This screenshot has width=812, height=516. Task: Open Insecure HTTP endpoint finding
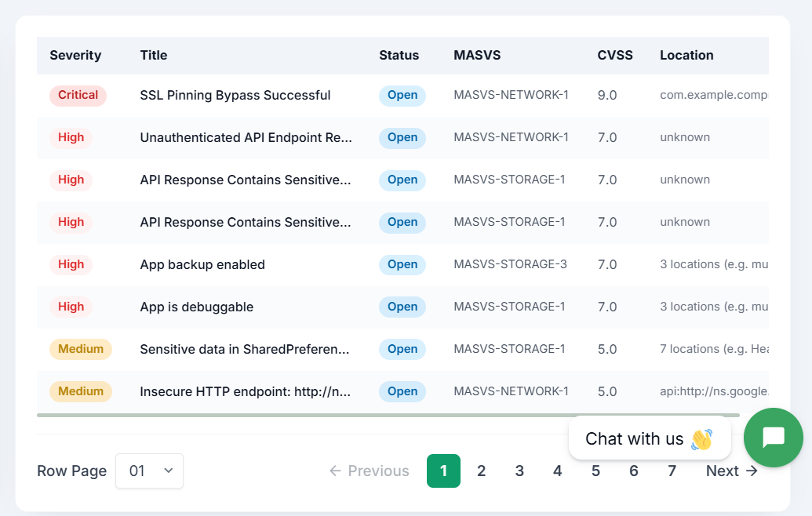pos(246,392)
